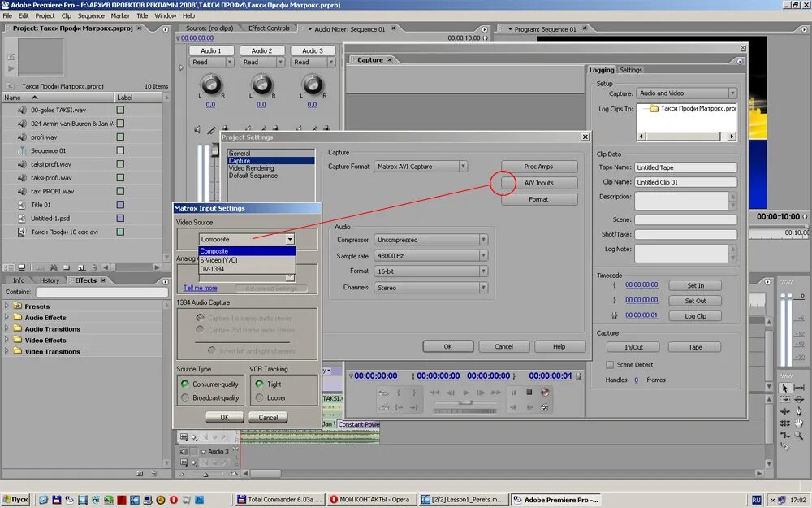
Task: Select the Track Select dashed-arrow tool
Action: tap(784, 400)
